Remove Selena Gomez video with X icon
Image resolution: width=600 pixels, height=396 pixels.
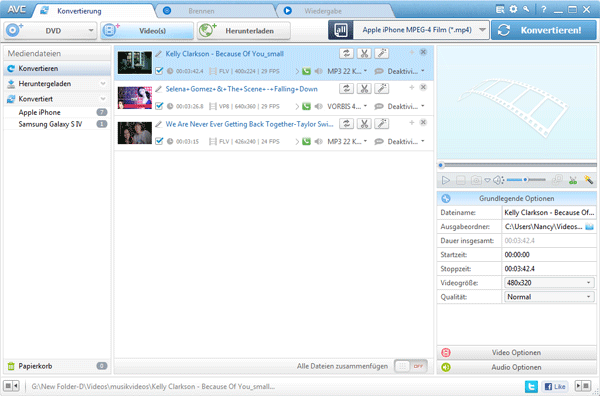423,87
